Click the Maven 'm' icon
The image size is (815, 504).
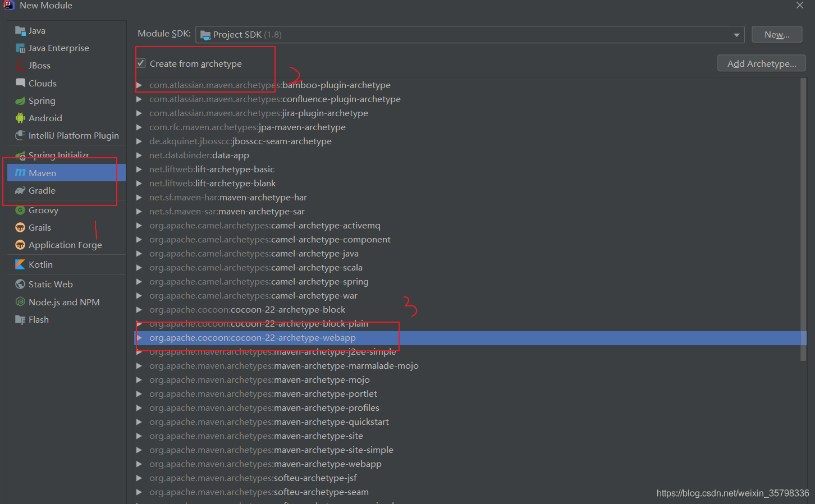point(20,173)
